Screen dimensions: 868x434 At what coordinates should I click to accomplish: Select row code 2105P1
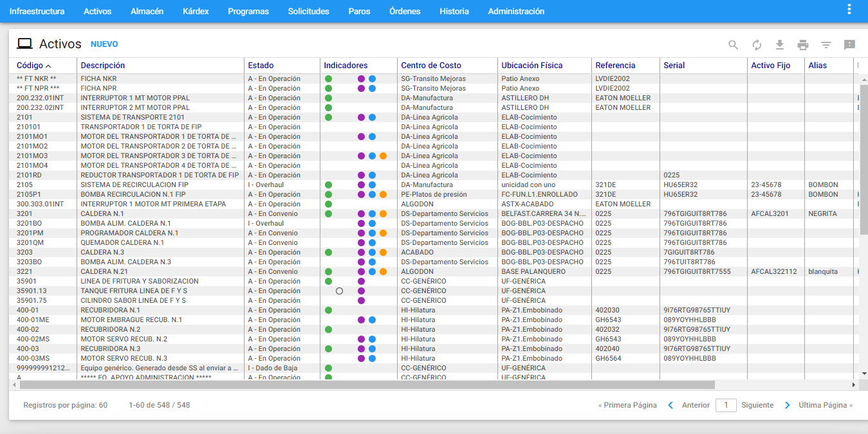click(x=29, y=194)
